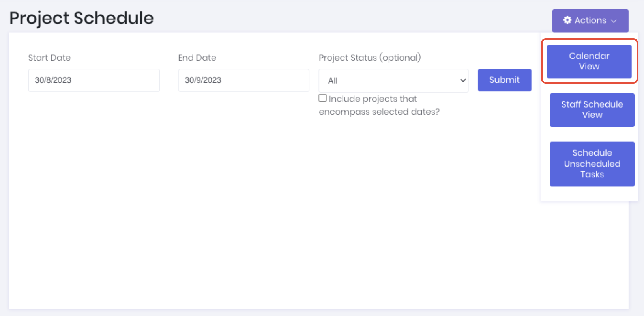Click the Start Date field showing 30/8/2023

click(94, 80)
